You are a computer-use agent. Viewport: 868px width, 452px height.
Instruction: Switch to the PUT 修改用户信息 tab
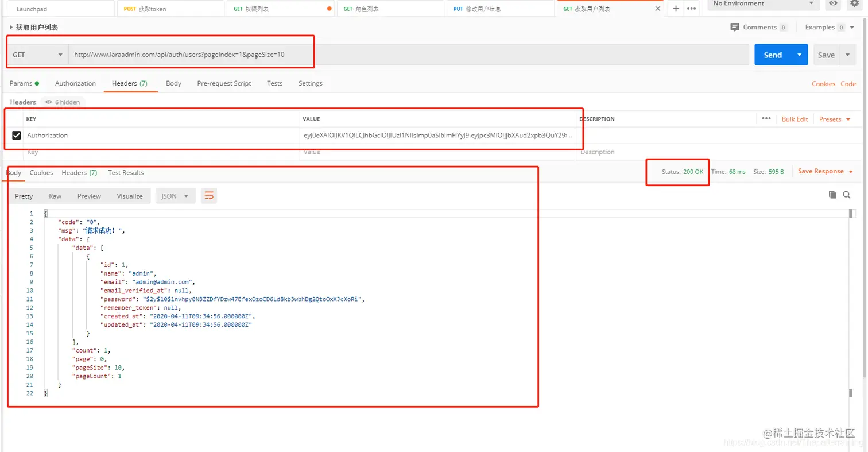pyautogui.click(x=500, y=9)
